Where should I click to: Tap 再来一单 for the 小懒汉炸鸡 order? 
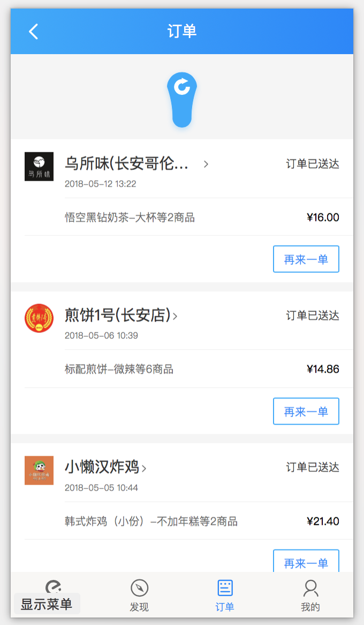pyautogui.click(x=306, y=562)
